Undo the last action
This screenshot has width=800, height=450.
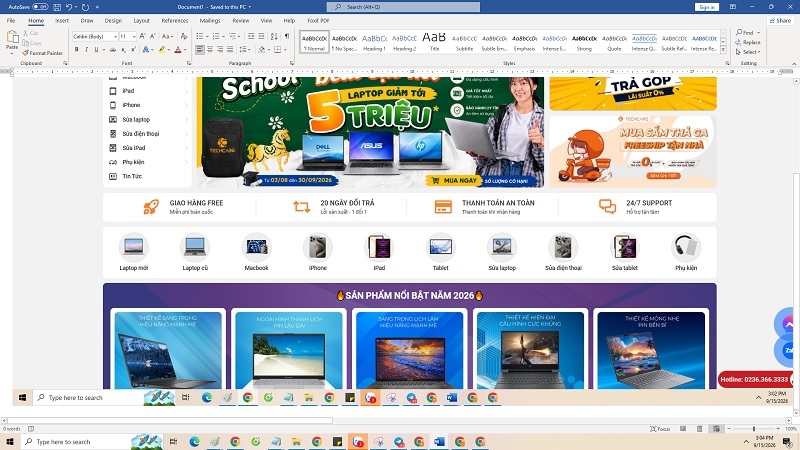pos(69,7)
